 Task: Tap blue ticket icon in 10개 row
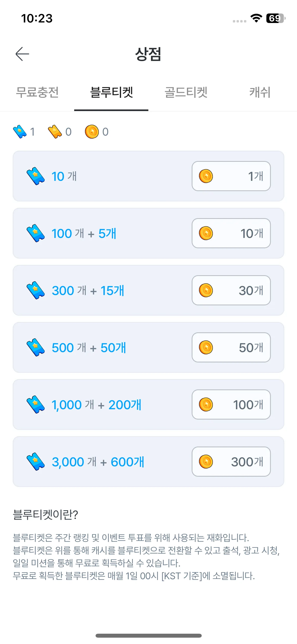point(36,176)
